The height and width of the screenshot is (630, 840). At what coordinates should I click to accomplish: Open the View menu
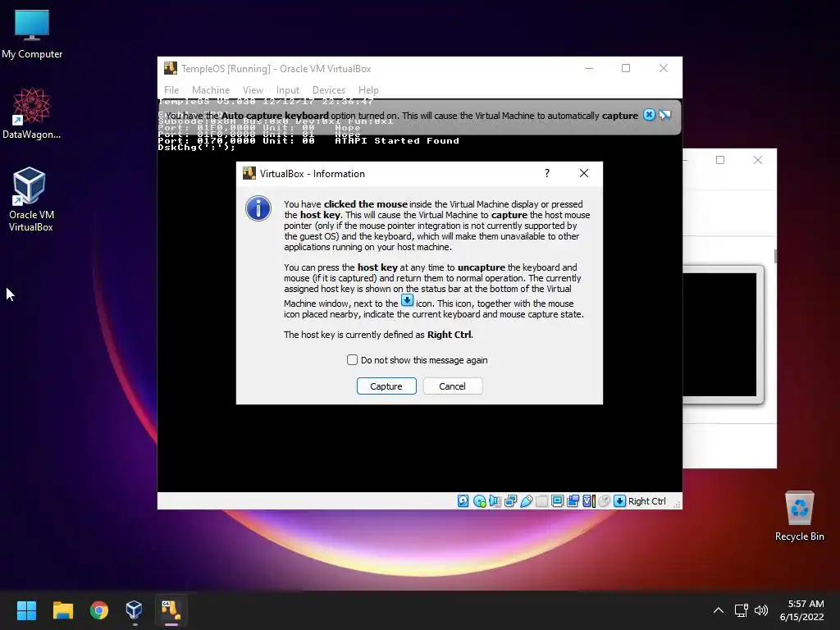click(x=253, y=90)
